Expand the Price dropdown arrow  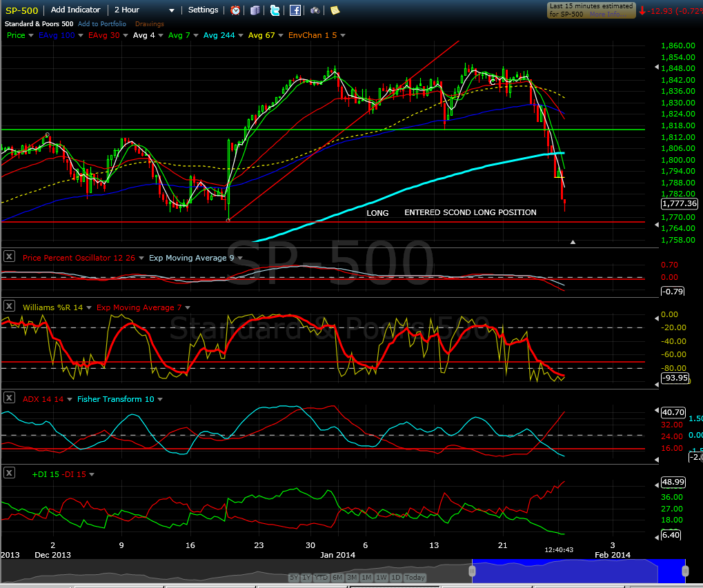(x=31, y=35)
